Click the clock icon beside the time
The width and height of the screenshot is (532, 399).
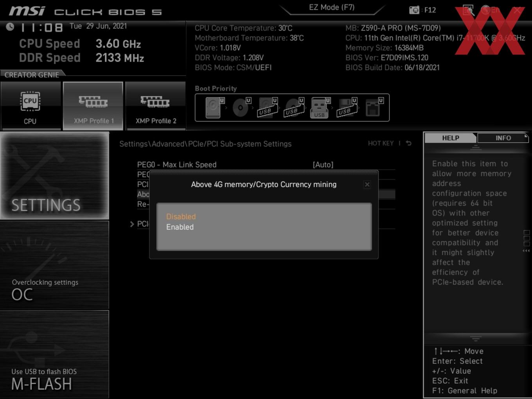10,27
